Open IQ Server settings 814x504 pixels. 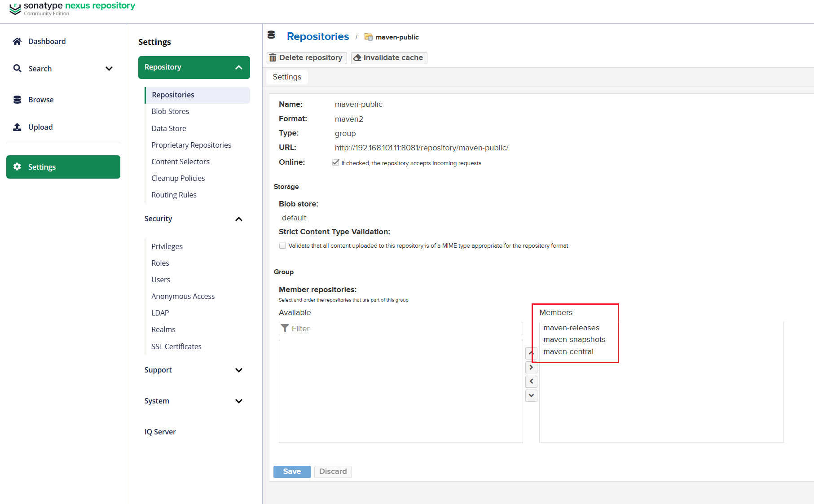[x=160, y=432]
